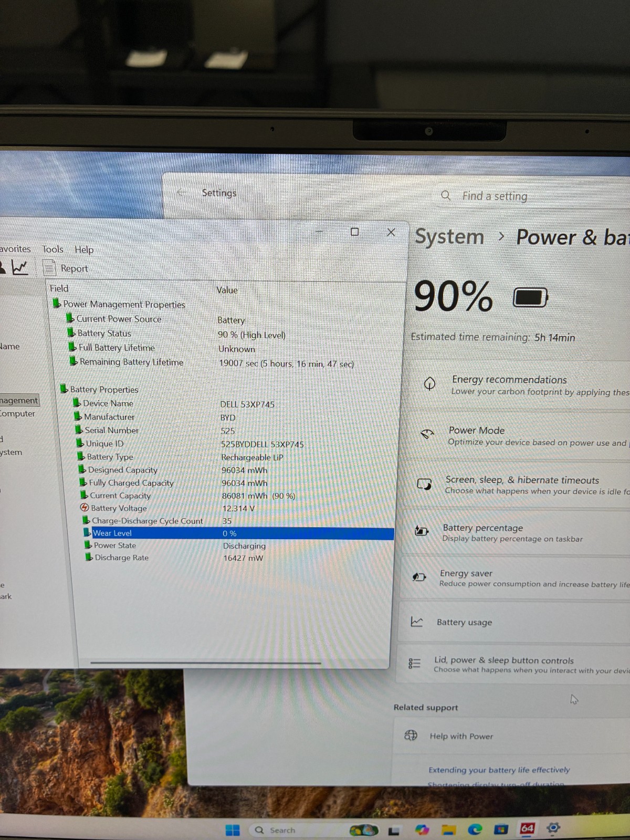Click the Report button label in AIDA64

point(74,268)
